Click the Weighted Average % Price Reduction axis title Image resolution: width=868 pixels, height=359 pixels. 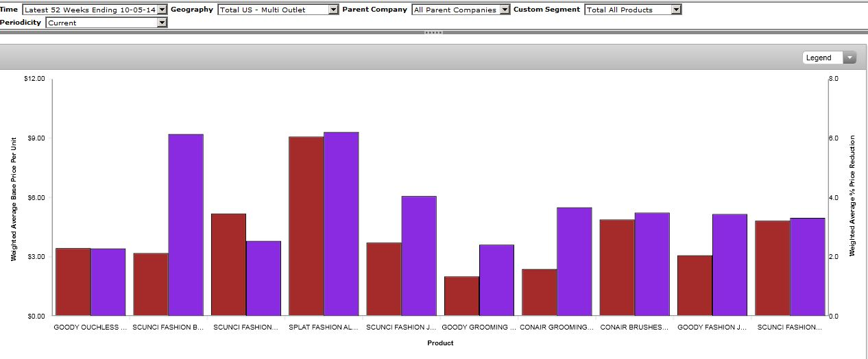853,196
